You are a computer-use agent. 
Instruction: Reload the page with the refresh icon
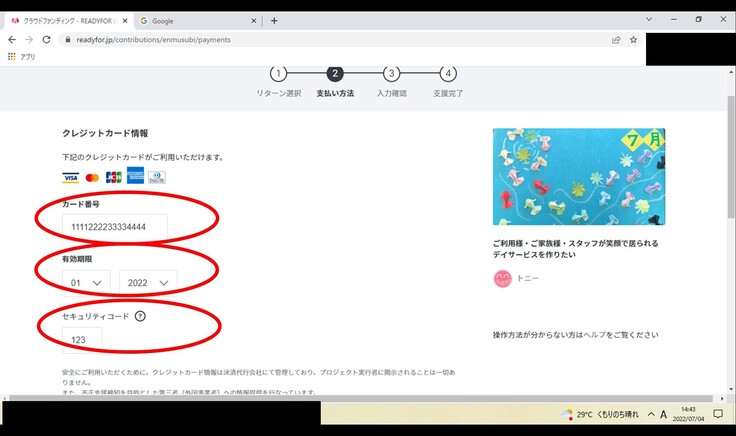(47, 40)
